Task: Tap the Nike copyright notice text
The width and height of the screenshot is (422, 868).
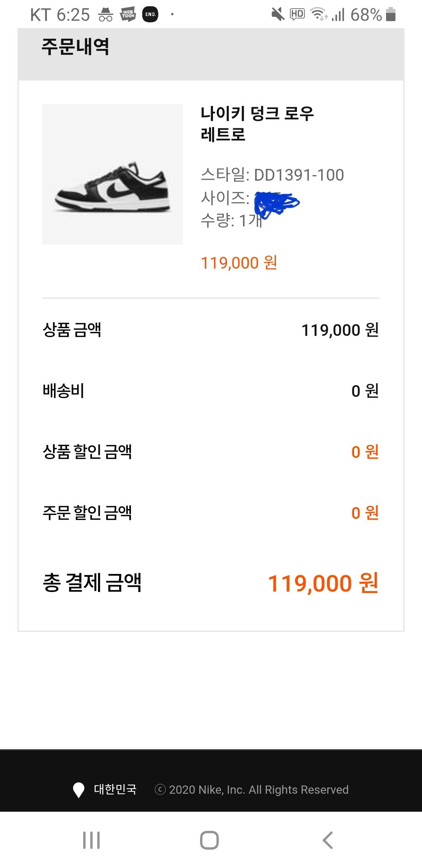Action: point(252,790)
